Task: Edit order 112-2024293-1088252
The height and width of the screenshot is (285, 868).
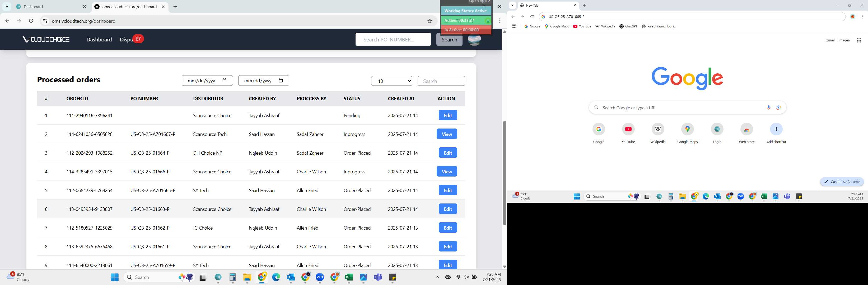Action: click(x=448, y=153)
